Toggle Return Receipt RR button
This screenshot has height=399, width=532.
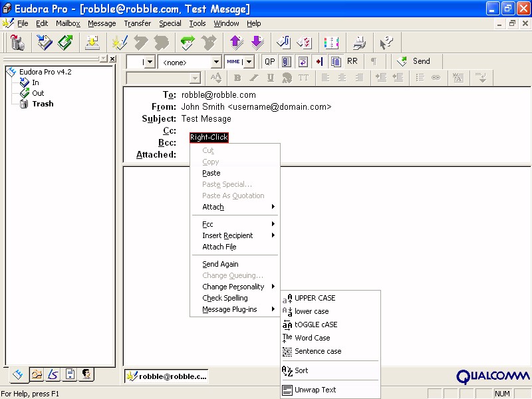[x=352, y=61]
